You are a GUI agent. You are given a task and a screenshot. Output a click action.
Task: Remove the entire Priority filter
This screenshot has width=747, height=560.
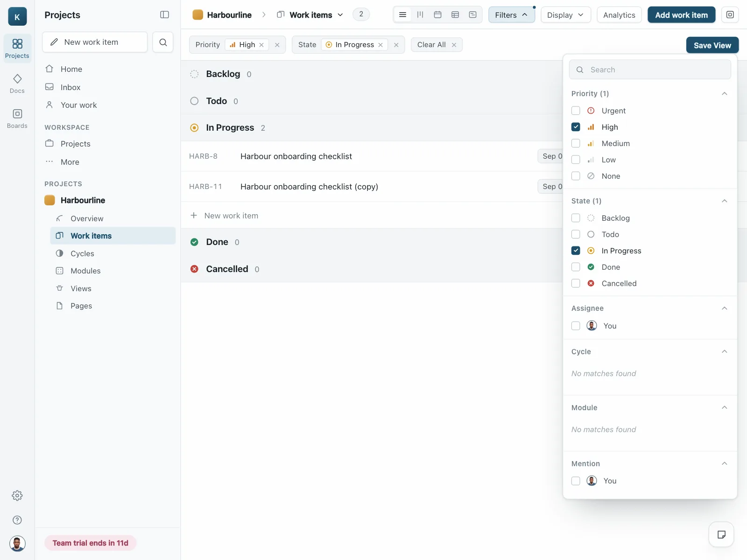pos(277,45)
